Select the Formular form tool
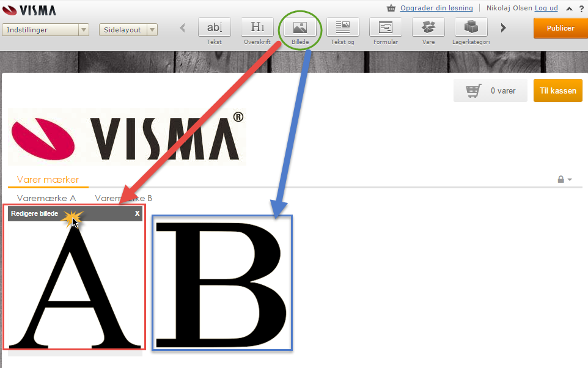 click(x=386, y=28)
